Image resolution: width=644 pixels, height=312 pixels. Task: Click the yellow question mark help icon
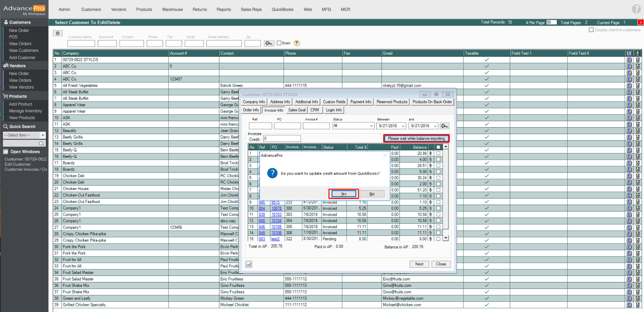pyautogui.click(x=296, y=43)
